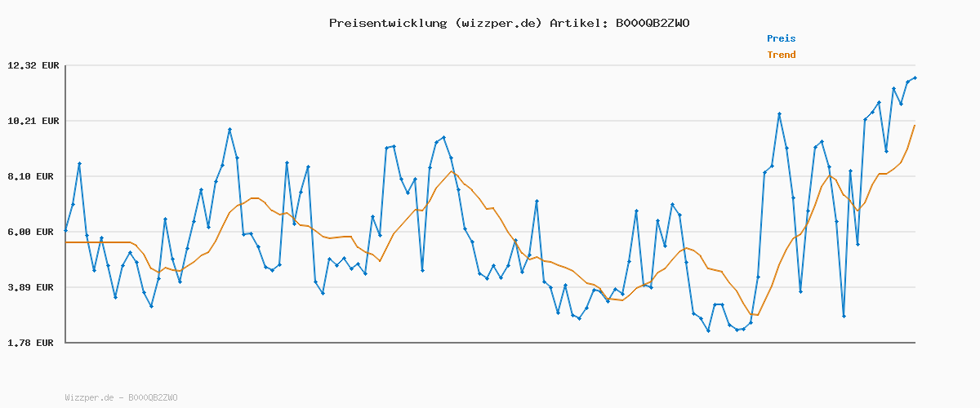The height and width of the screenshot is (408, 980).
Task: Click the 1.78 EUR axis label
Action: coord(33,343)
